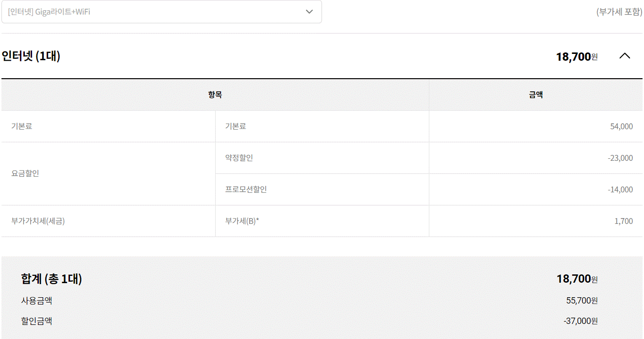This screenshot has height=339, width=644.
Task: Collapse the 인터넷 (1대) section chevron
Action: pyautogui.click(x=625, y=56)
